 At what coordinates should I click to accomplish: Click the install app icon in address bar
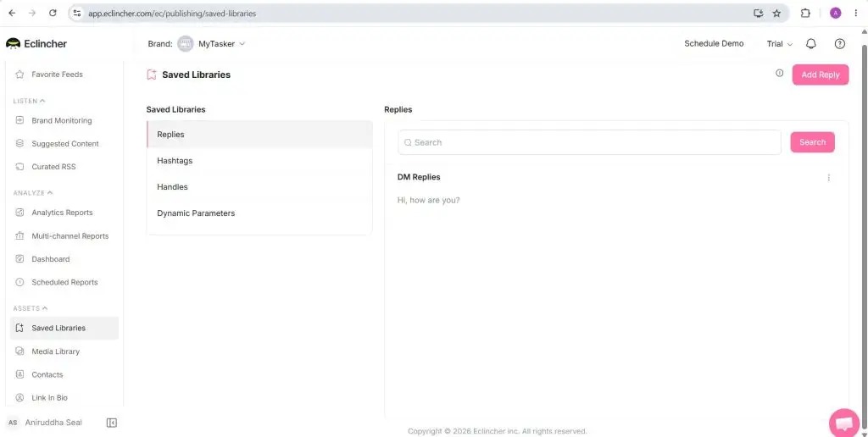pos(759,14)
